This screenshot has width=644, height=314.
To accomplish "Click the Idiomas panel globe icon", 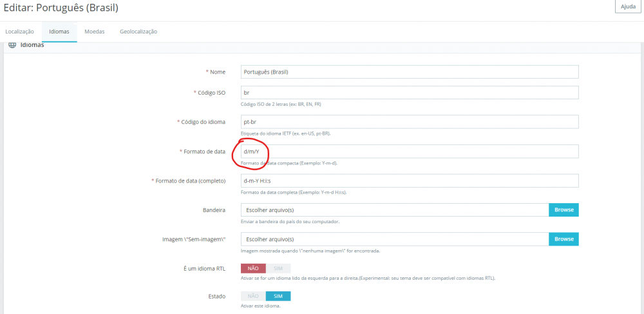I will coord(12,45).
